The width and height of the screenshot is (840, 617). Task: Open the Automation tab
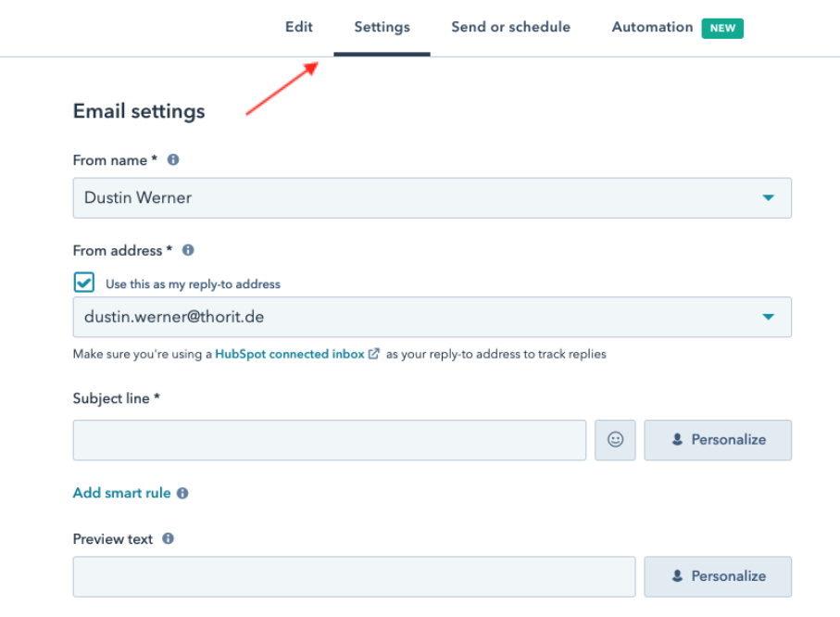coord(652,27)
